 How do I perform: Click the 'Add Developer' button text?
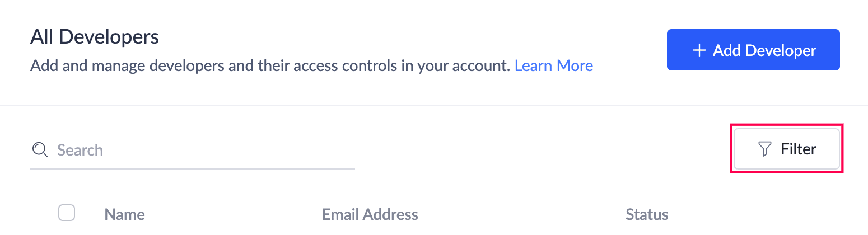click(x=764, y=50)
